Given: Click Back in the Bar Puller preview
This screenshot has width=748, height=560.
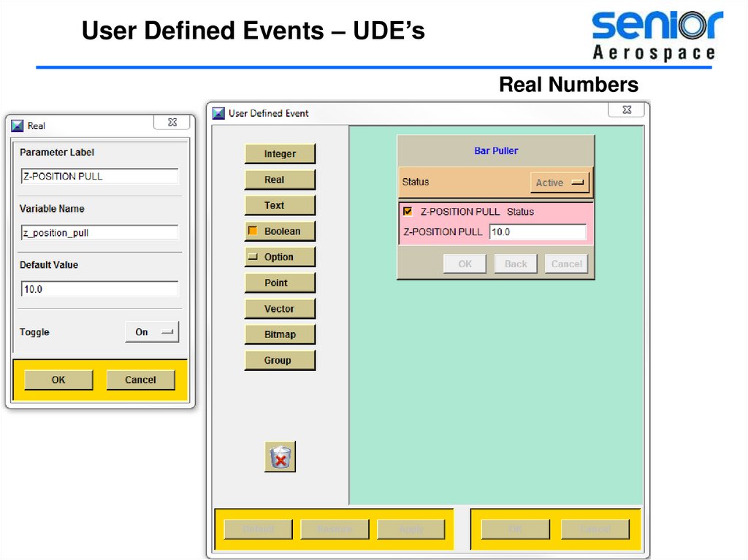Looking at the screenshot, I should pyautogui.click(x=516, y=264).
